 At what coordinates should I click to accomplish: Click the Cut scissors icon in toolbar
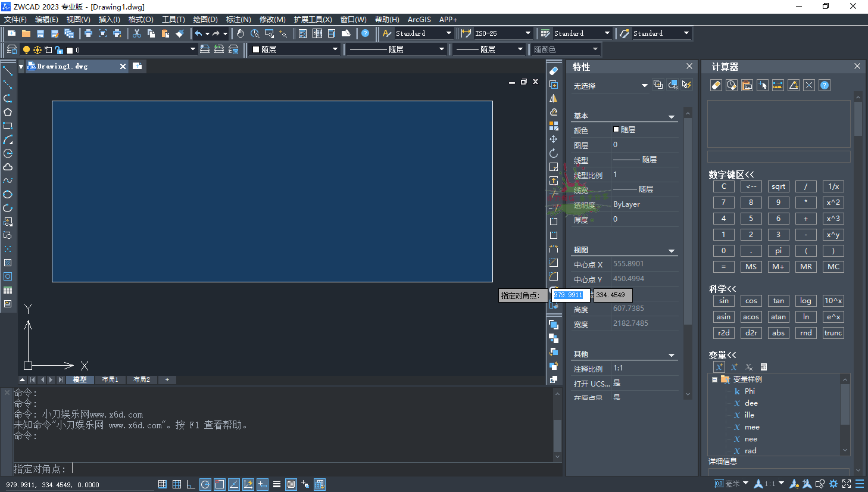coord(137,33)
